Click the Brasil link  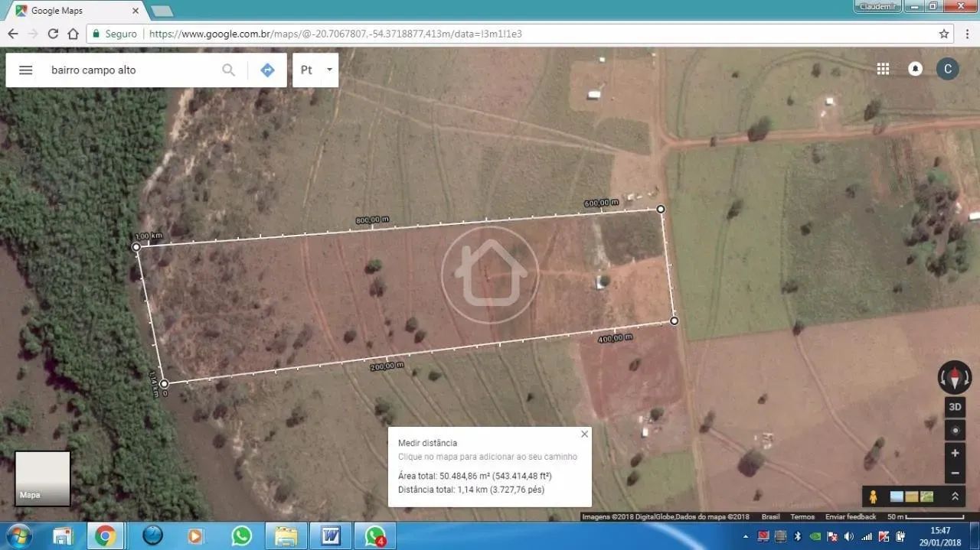point(770,517)
